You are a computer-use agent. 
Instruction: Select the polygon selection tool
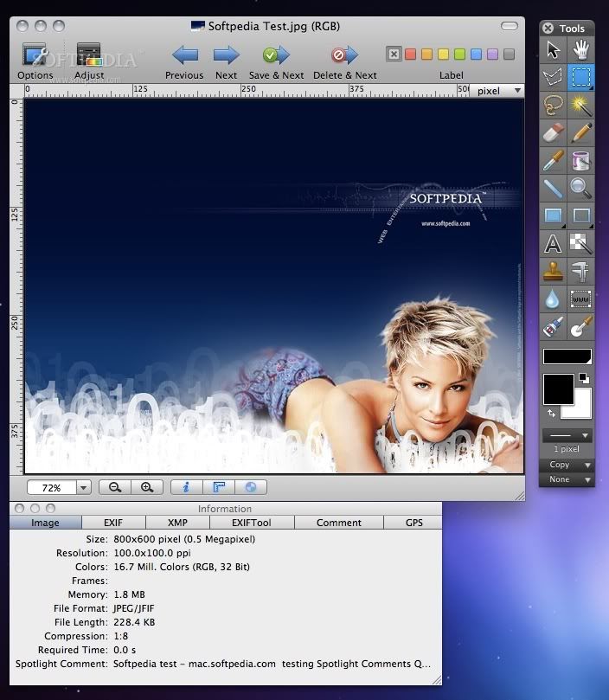tap(553, 77)
